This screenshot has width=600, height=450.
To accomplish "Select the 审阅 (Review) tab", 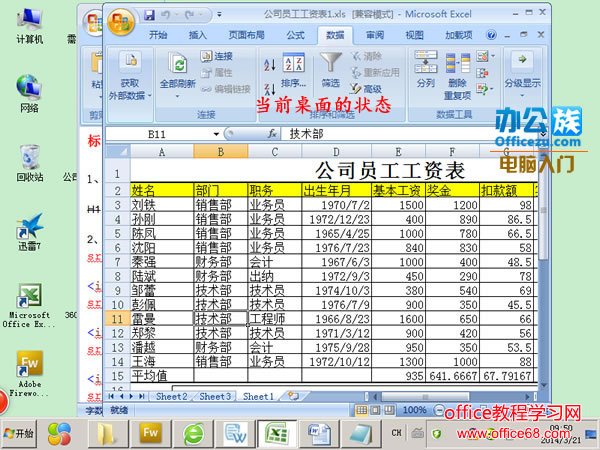I will click(375, 35).
